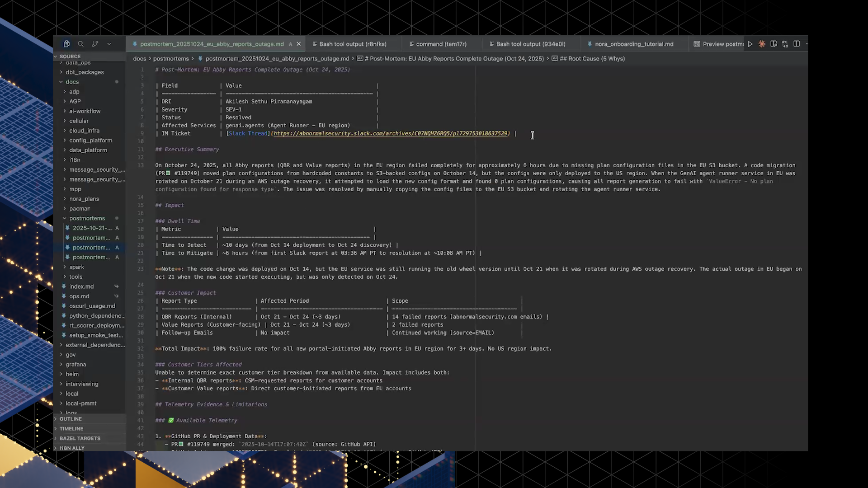Image resolution: width=868 pixels, height=488 pixels.
Task: Click the postmortems breadcrumb segment
Action: pyautogui.click(x=171, y=59)
